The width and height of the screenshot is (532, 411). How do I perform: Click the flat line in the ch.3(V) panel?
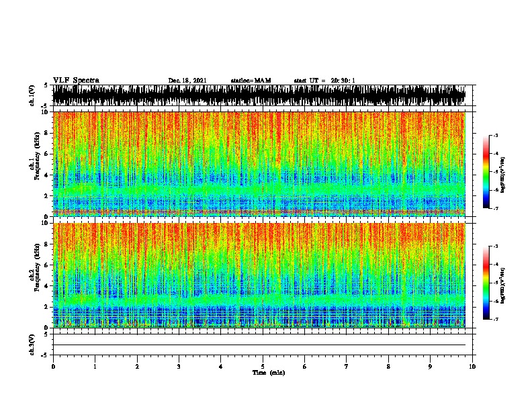(x=259, y=345)
